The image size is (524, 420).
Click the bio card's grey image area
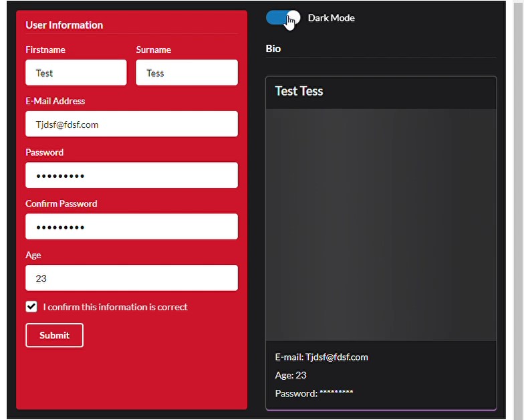tap(381, 224)
